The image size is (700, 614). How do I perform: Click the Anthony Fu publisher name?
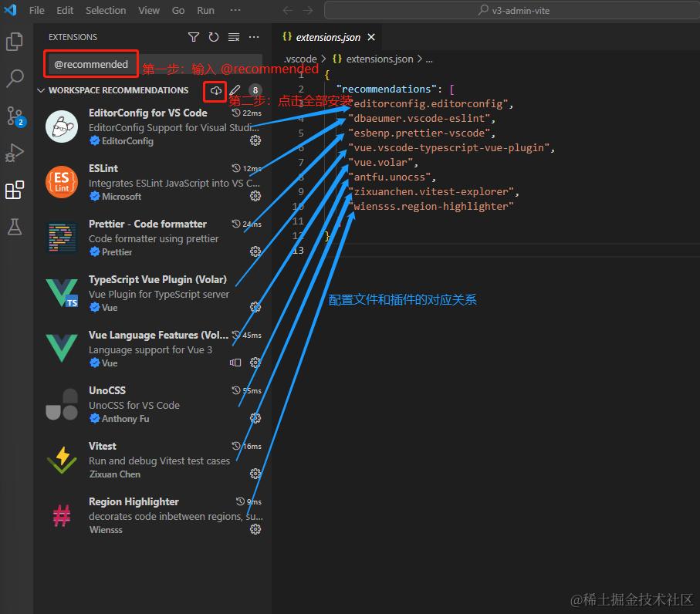[126, 419]
